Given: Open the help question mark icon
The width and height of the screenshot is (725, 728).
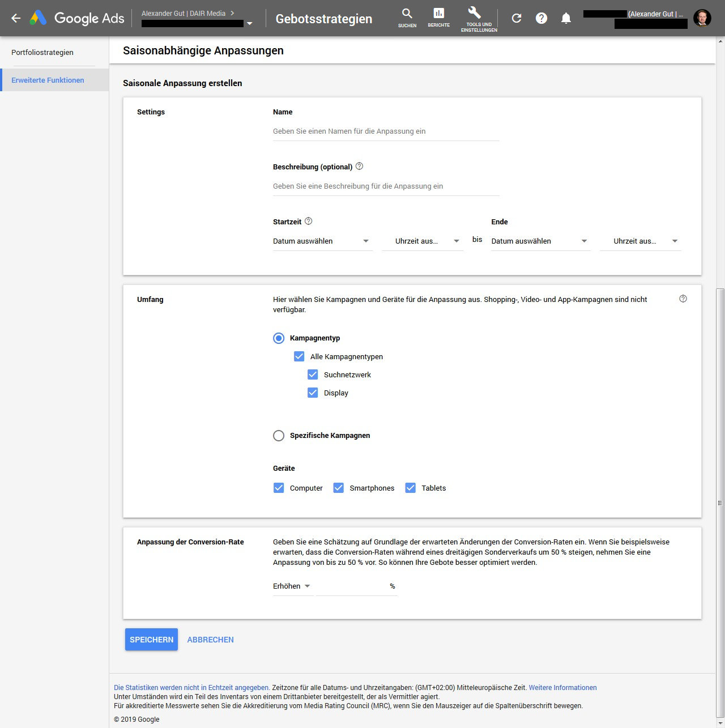Looking at the screenshot, I should pos(541,18).
